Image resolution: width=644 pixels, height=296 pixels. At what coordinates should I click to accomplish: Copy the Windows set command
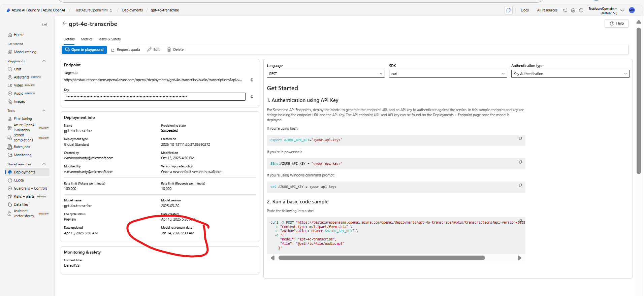click(x=520, y=185)
